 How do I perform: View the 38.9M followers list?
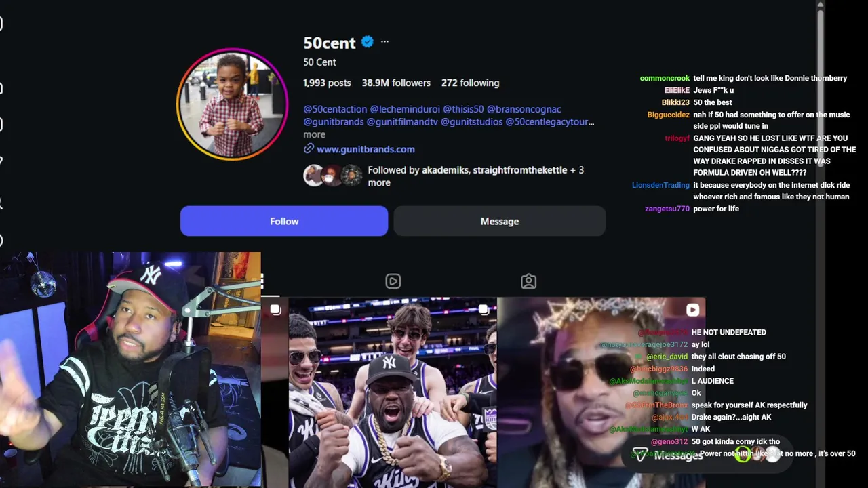coord(396,83)
